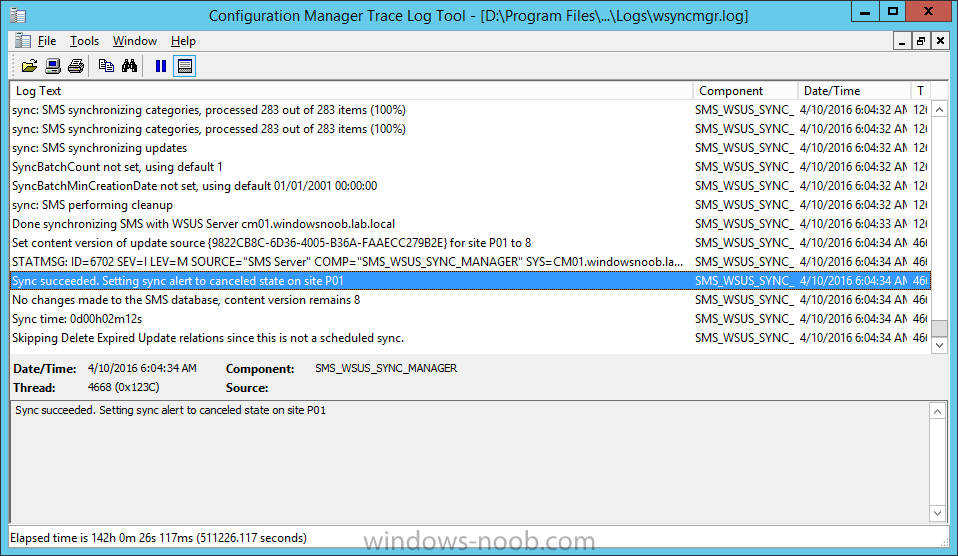The width and height of the screenshot is (958, 556).
Task: Open the File menu
Action: (x=46, y=41)
